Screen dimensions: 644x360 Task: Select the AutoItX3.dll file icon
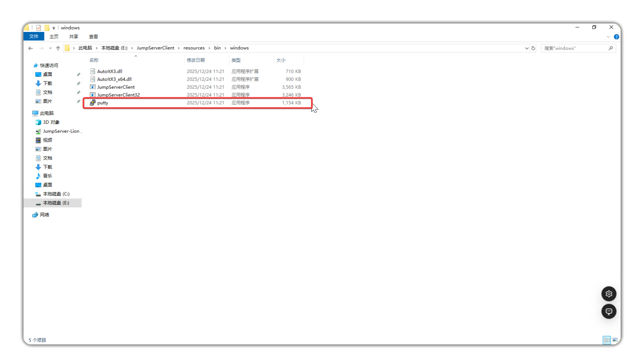coord(93,71)
